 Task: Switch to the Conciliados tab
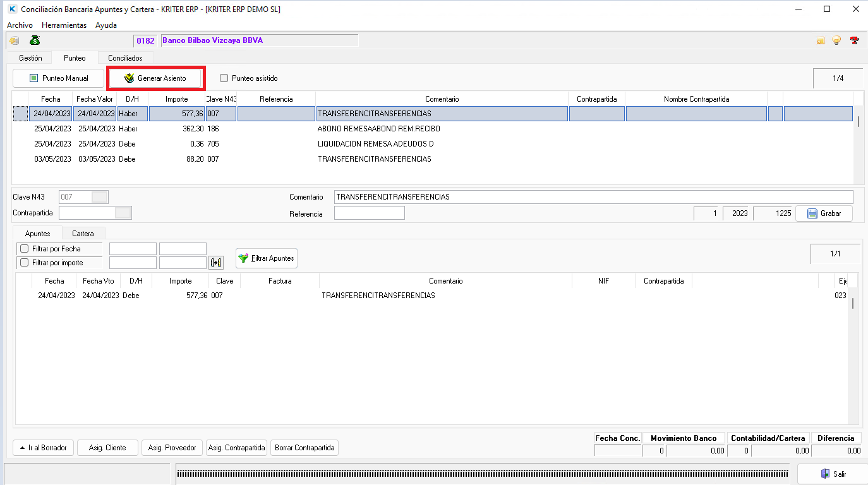[125, 58]
